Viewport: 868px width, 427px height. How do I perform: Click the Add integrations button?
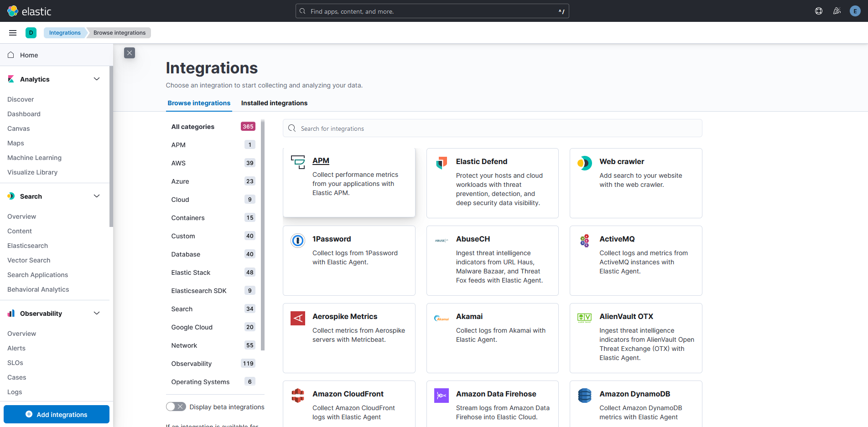point(57,414)
